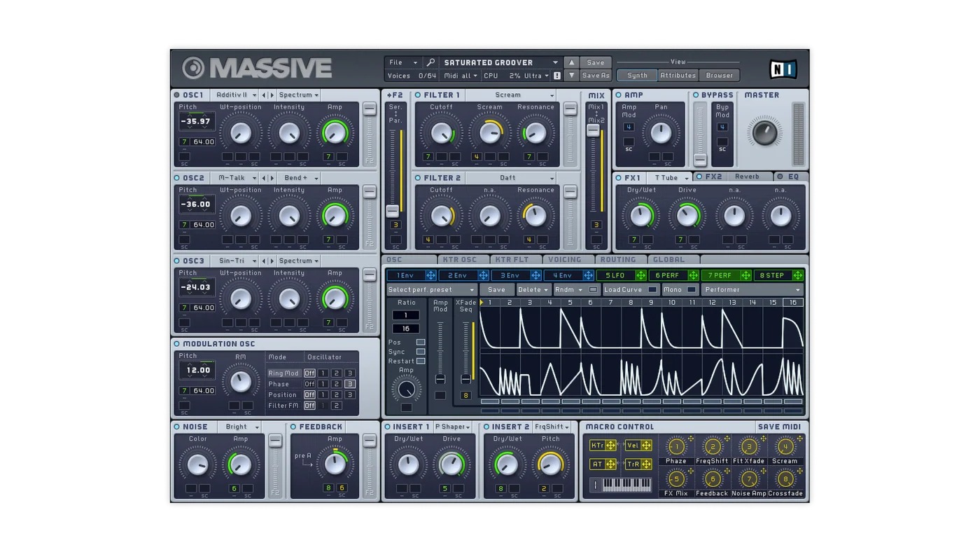The image size is (980, 552).
Task: Enable the Restart checkbox in performer
Action: tap(421, 361)
